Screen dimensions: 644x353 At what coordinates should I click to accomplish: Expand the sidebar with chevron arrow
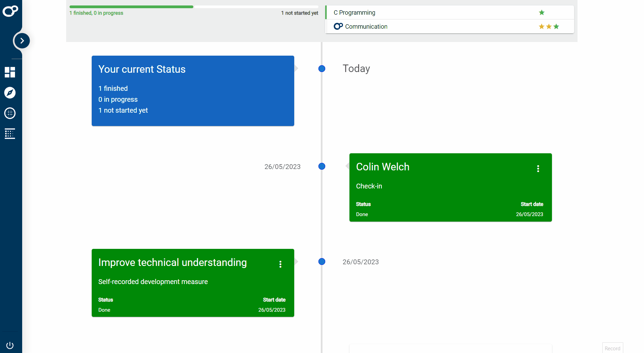click(22, 41)
